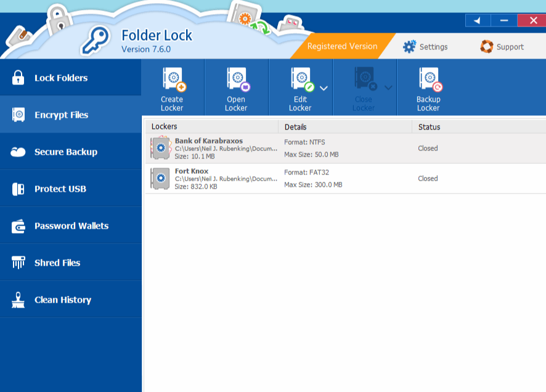Click the Folder Lock title text
546x392 pixels.
(157, 36)
